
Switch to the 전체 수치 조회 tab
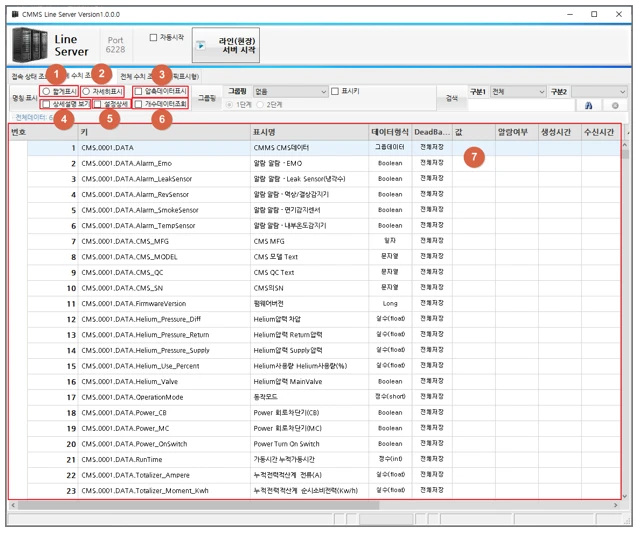82,76
